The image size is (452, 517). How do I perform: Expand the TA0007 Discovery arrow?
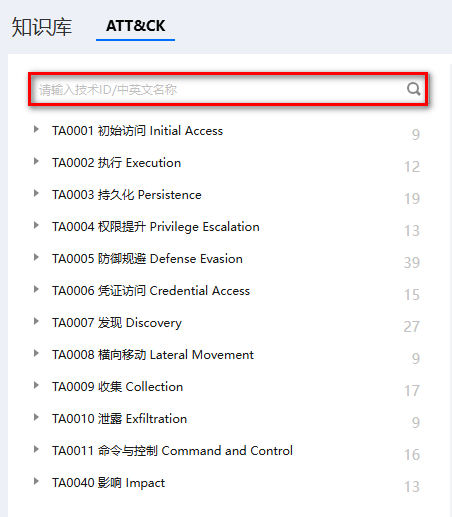[36, 321]
